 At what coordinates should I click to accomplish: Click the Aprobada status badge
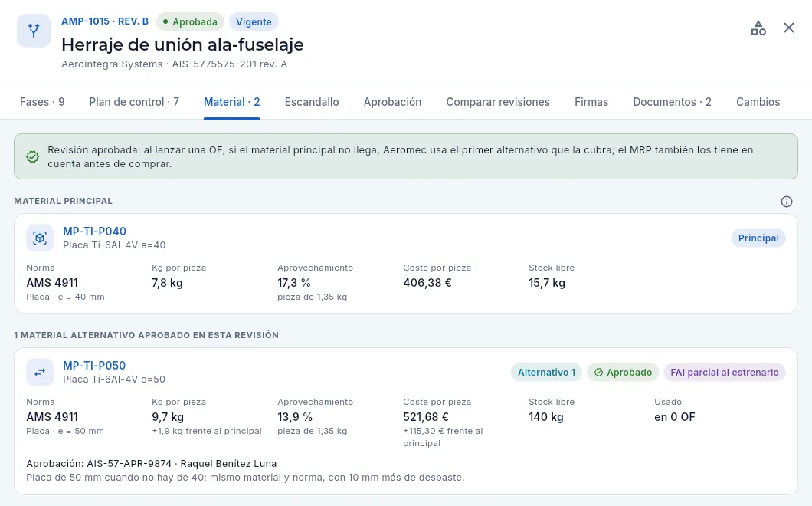[x=190, y=21]
